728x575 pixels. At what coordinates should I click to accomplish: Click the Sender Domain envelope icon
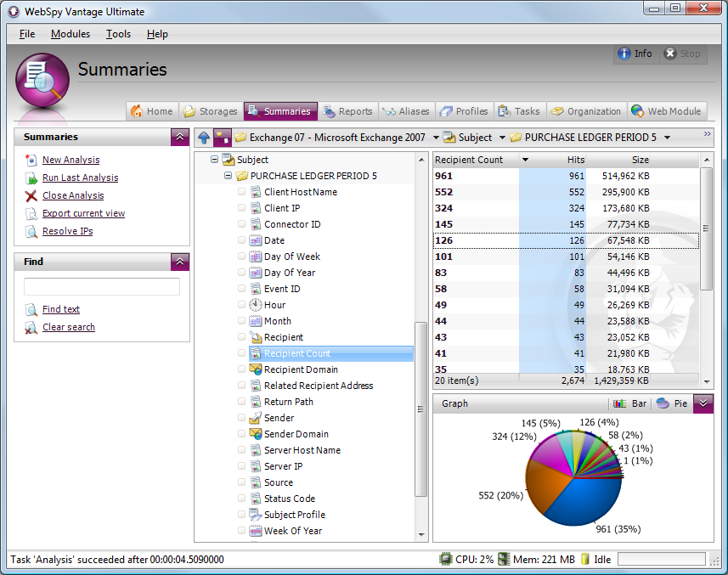pyautogui.click(x=256, y=434)
